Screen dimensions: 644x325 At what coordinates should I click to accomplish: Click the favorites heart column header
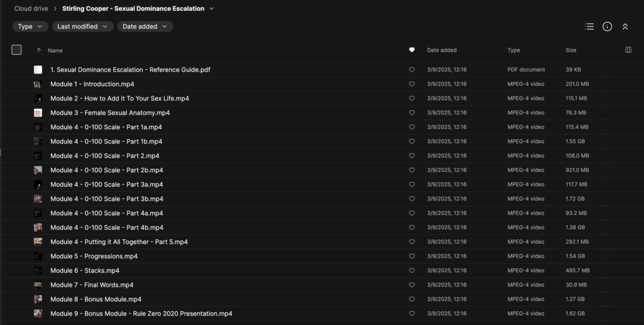click(412, 50)
